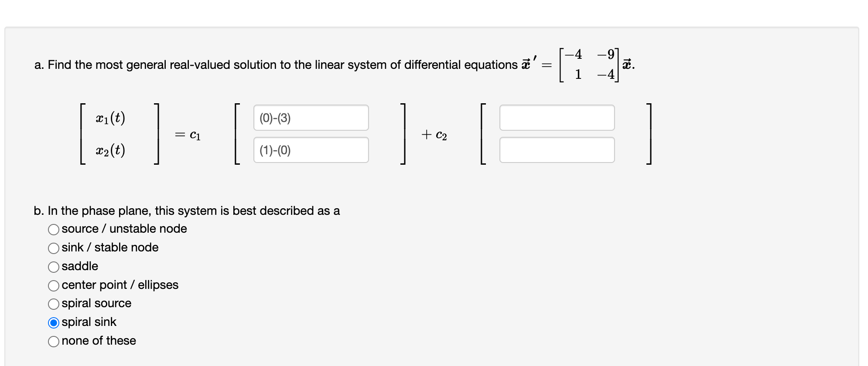This screenshot has height=366, width=868.
Task: Click the empty top input box after c2
Action: pos(557,118)
